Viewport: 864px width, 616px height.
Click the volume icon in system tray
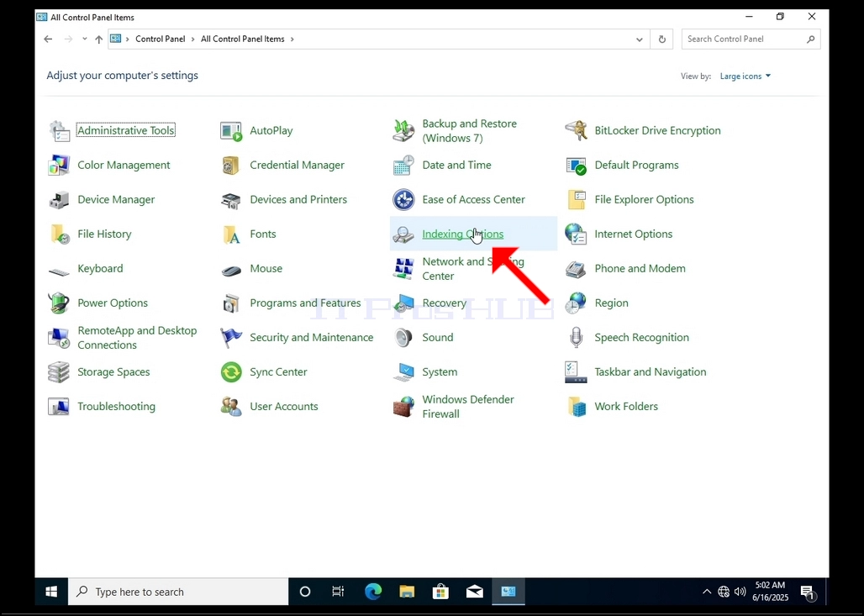[x=740, y=592]
